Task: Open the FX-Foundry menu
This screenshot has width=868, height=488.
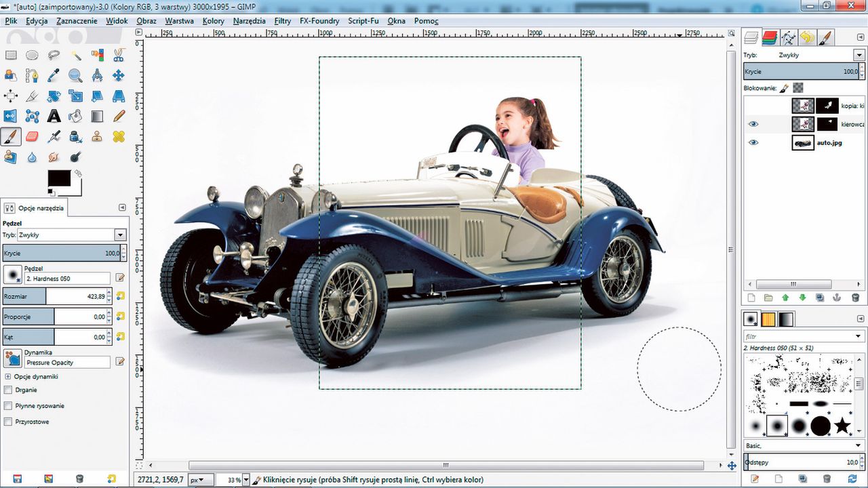Action: coord(319,21)
